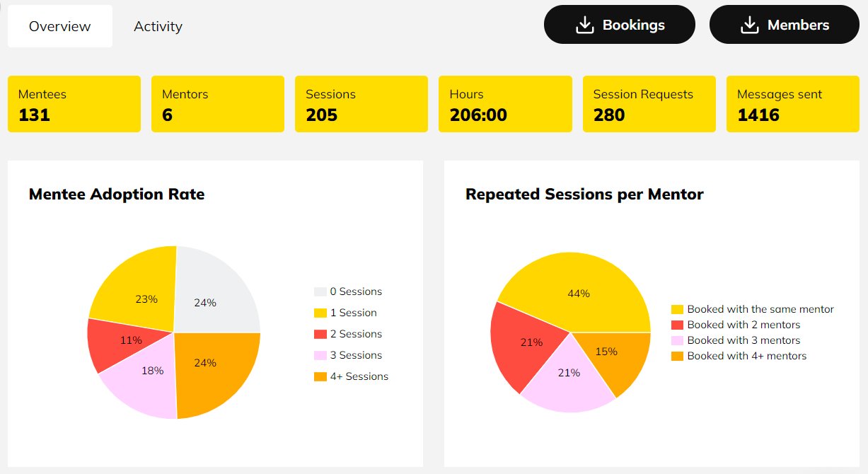Select the Overview tab

point(60,26)
